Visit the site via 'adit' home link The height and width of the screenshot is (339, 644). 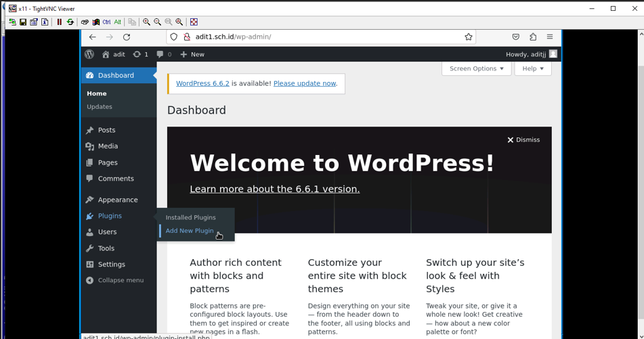114,54
